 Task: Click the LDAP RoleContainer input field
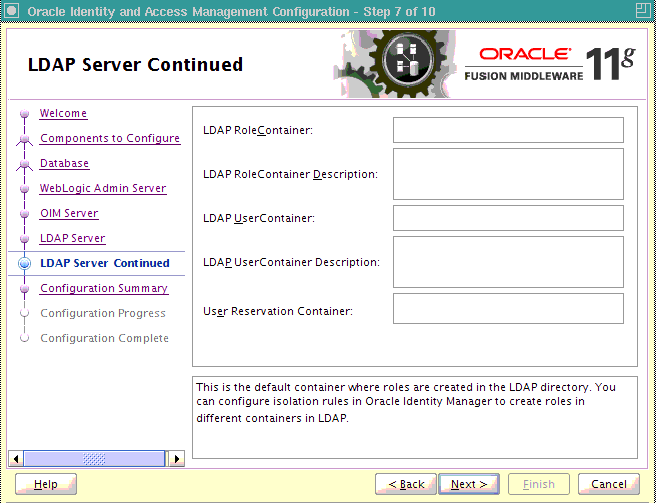click(508, 130)
